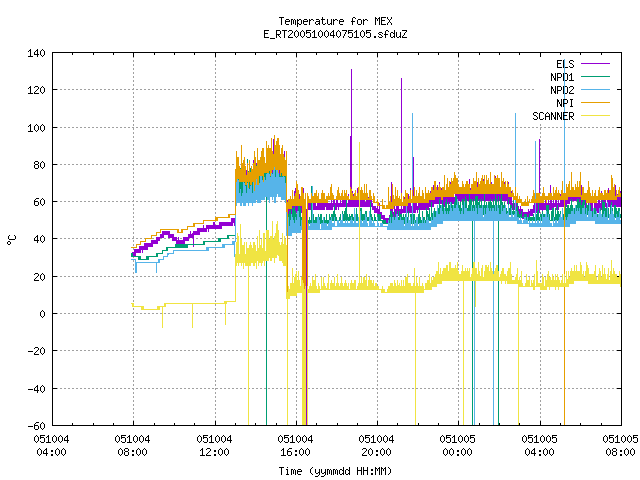Click the yellow SCANNER legend line sample
This screenshot has width=640, height=480.
point(596,116)
